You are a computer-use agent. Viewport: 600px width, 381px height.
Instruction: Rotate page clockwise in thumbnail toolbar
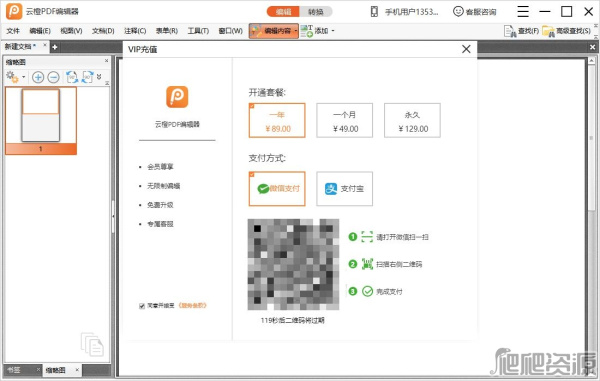coord(87,77)
